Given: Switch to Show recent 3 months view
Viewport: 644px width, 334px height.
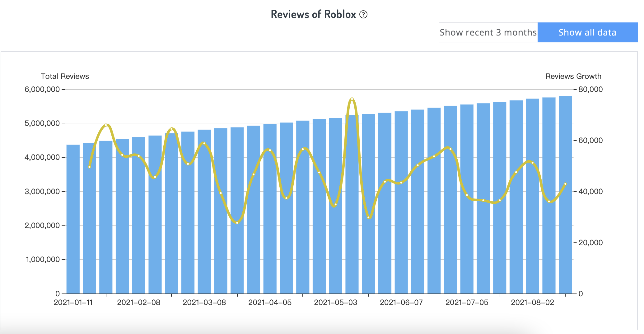Looking at the screenshot, I should [488, 32].
